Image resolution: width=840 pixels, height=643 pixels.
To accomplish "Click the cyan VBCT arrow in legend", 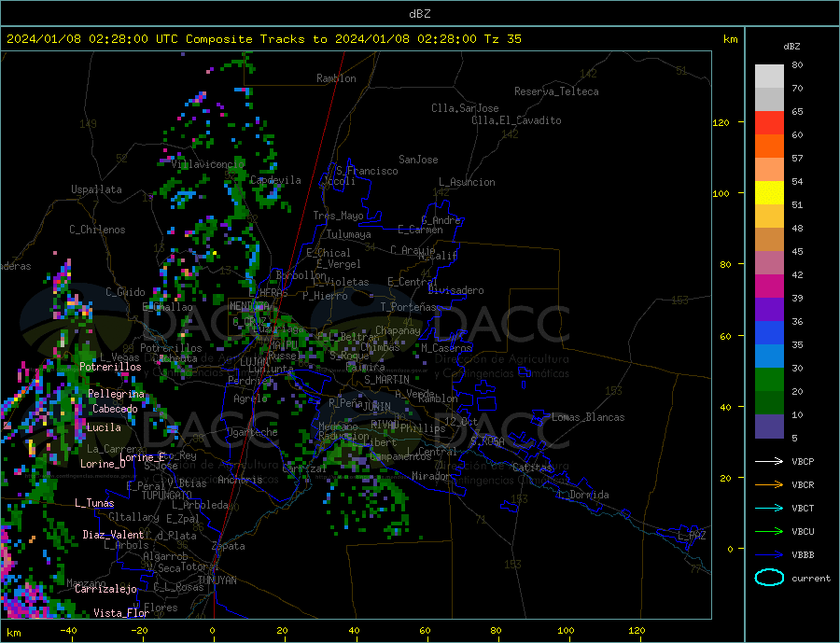I will click(769, 508).
